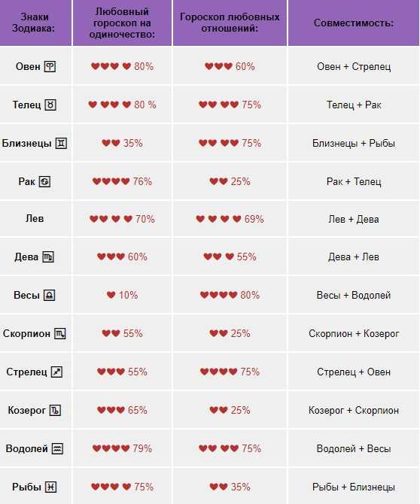Select the Совместимость column header
The width and height of the screenshot is (420, 504).
(x=354, y=23)
